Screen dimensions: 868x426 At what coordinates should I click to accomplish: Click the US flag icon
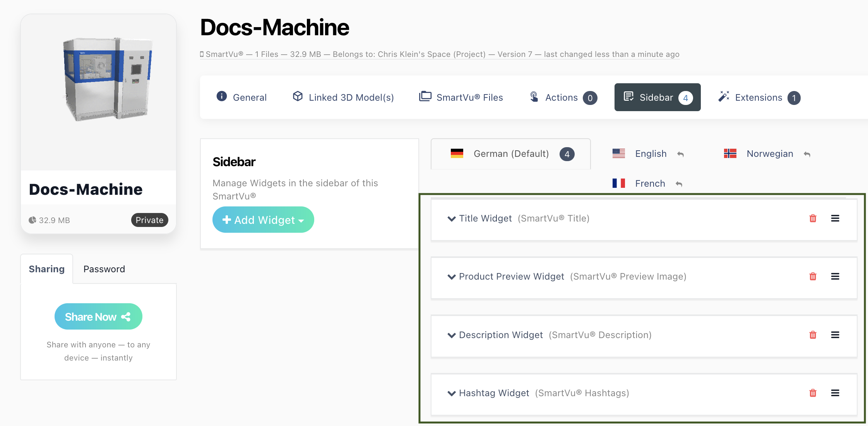click(x=619, y=153)
